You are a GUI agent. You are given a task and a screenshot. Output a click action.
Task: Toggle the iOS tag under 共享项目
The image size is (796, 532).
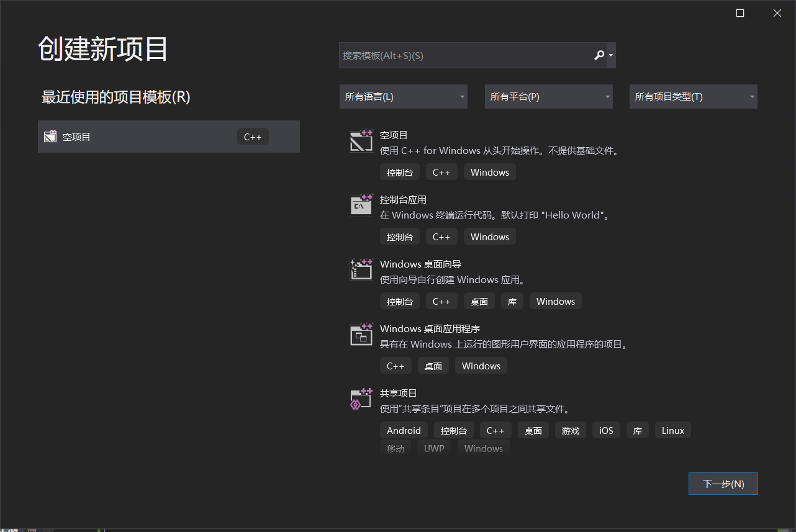[605, 430]
